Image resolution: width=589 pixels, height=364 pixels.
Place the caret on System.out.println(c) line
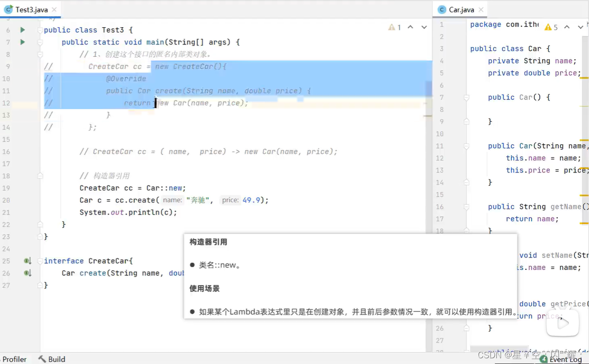point(129,212)
